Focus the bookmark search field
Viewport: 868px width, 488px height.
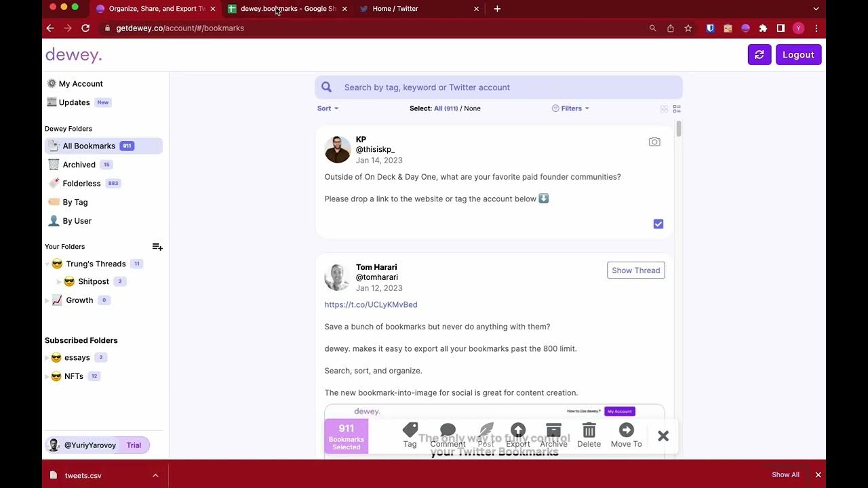[x=498, y=87]
